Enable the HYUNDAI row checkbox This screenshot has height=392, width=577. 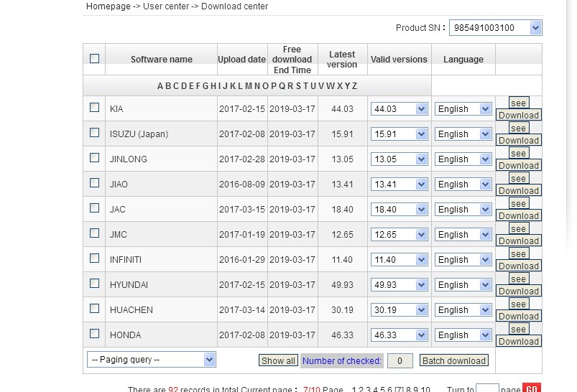click(x=95, y=283)
